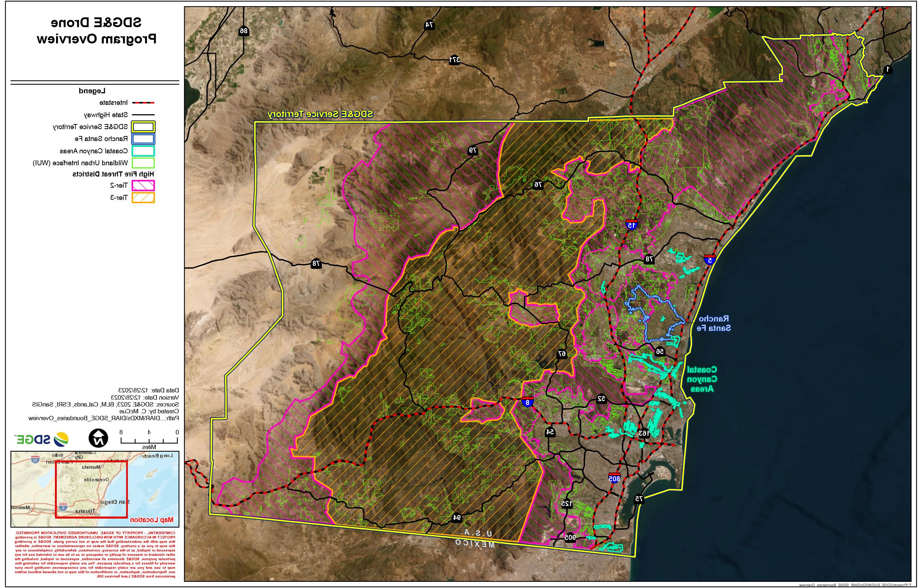Click the Route 75 highway shield
Screen dimensions: 922x588
[639, 499]
